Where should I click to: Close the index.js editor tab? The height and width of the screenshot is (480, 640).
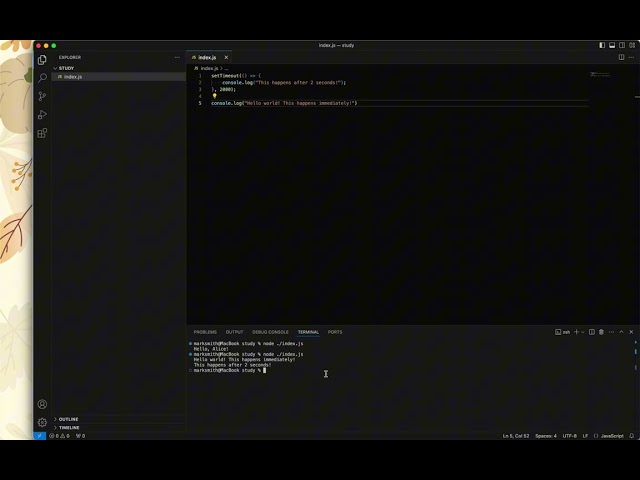(x=226, y=57)
